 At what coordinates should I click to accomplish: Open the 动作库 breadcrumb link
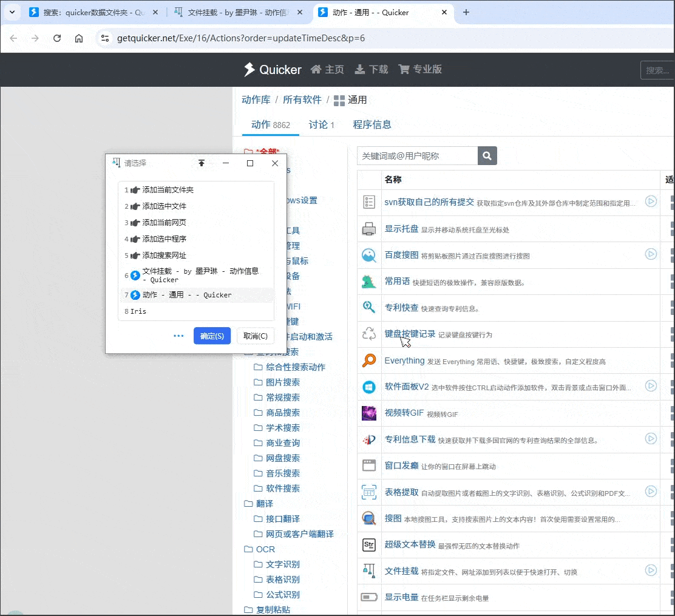point(256,100)
